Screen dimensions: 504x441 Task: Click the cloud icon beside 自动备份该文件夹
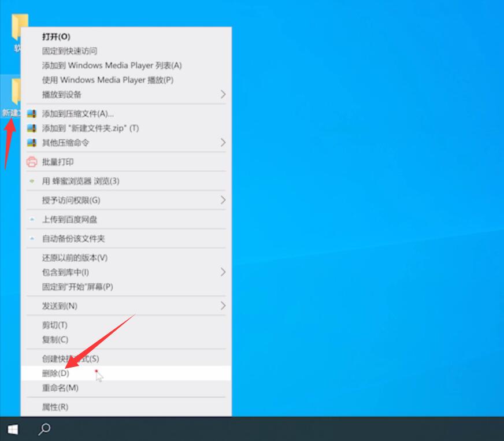click(32, 239)
